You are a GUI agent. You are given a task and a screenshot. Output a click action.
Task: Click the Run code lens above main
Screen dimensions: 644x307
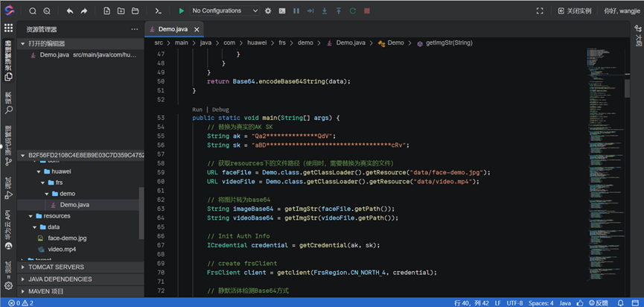(198, 110)
